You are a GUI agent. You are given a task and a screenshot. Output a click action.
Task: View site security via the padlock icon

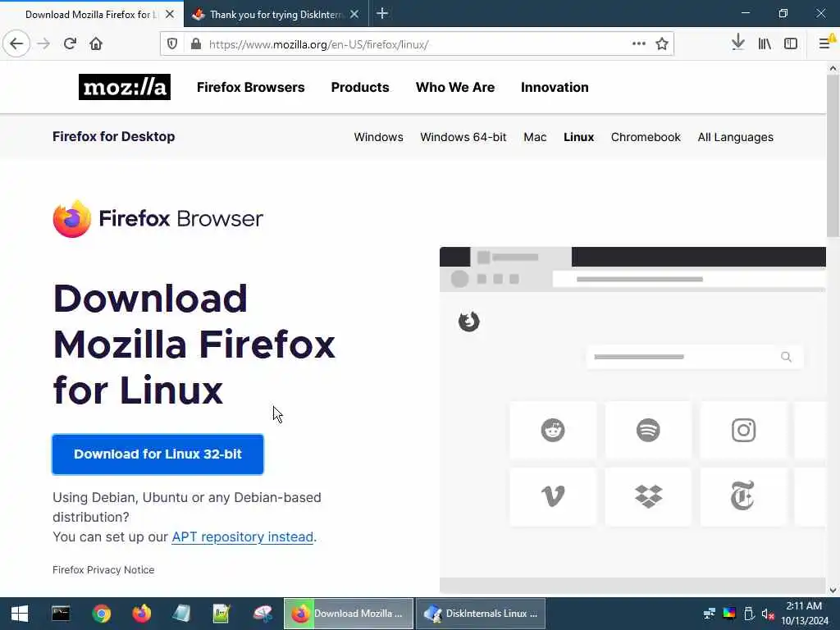coord(196,44)
